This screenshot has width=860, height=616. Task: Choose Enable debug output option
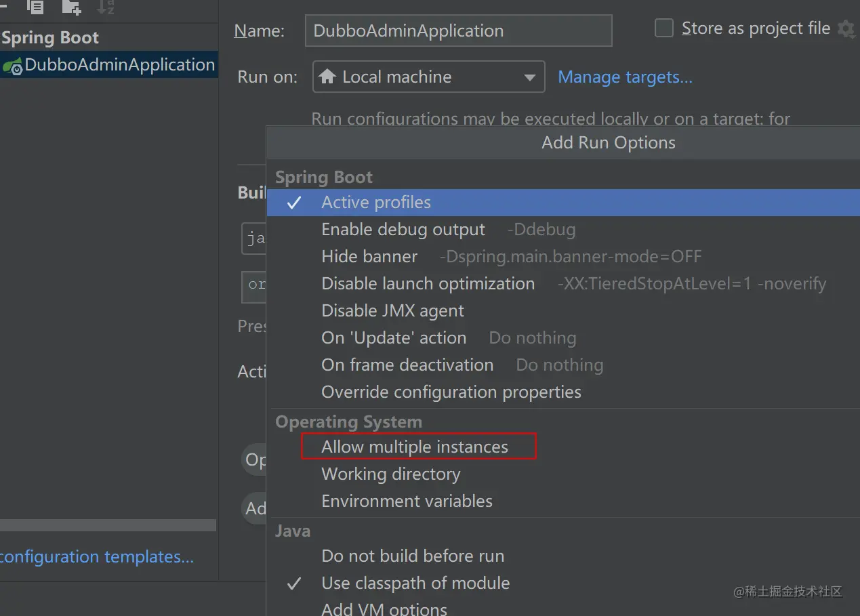563,230
